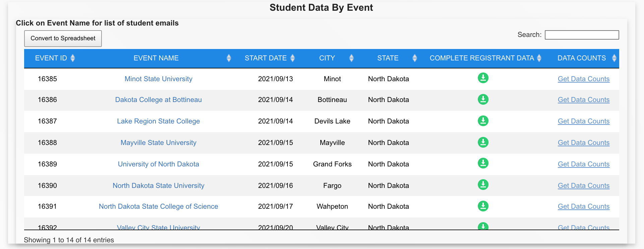Sort table by Start Date arrows

pyautogui.click(x=293, y=58)
